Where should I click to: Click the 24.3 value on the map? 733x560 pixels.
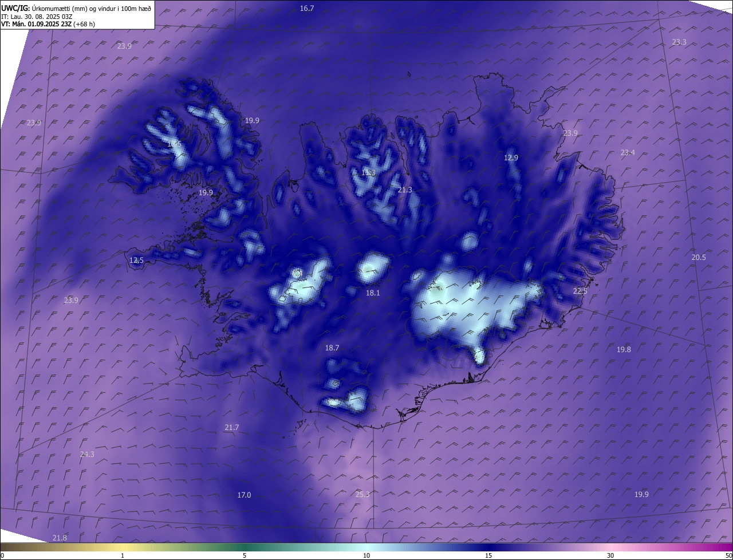(x=87, y=454)
